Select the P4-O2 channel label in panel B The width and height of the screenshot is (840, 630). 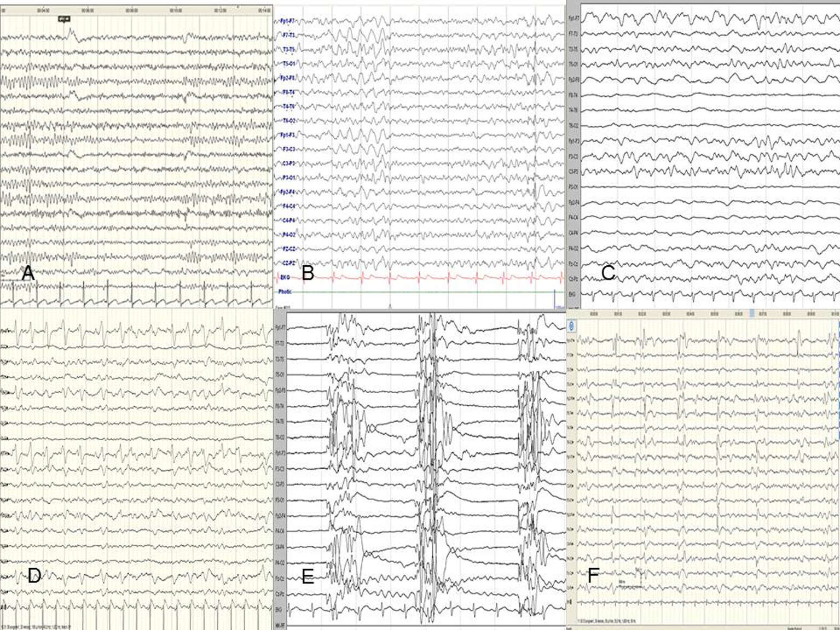click(288, 235)
